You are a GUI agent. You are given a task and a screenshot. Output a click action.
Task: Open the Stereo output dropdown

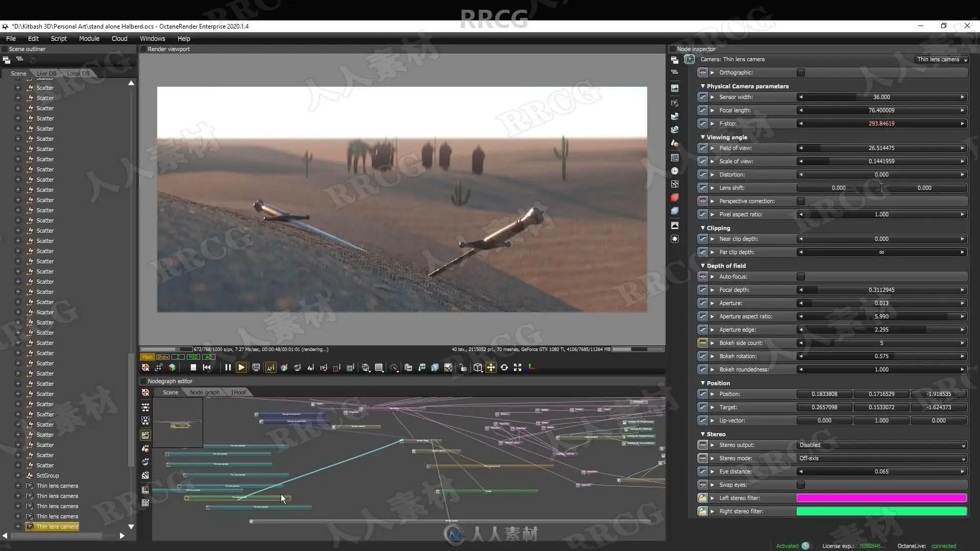pos(881,445)
